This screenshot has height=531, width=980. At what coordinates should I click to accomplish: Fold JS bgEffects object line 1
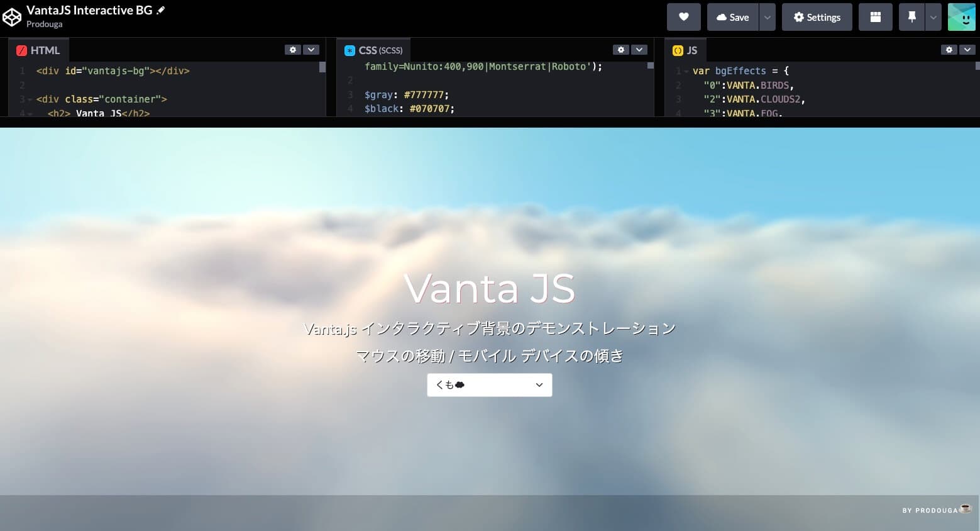point(686,71)
